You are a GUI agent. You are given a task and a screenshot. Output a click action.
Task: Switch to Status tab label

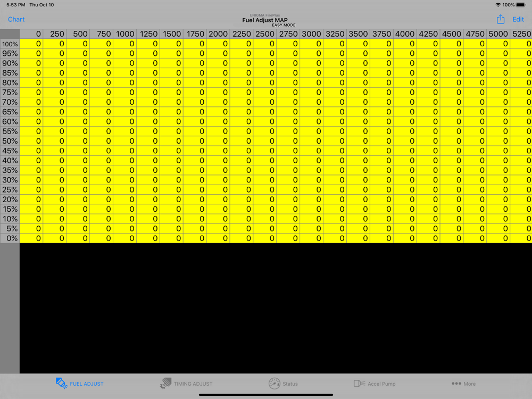pyautogui.click(x=290, y=384)
